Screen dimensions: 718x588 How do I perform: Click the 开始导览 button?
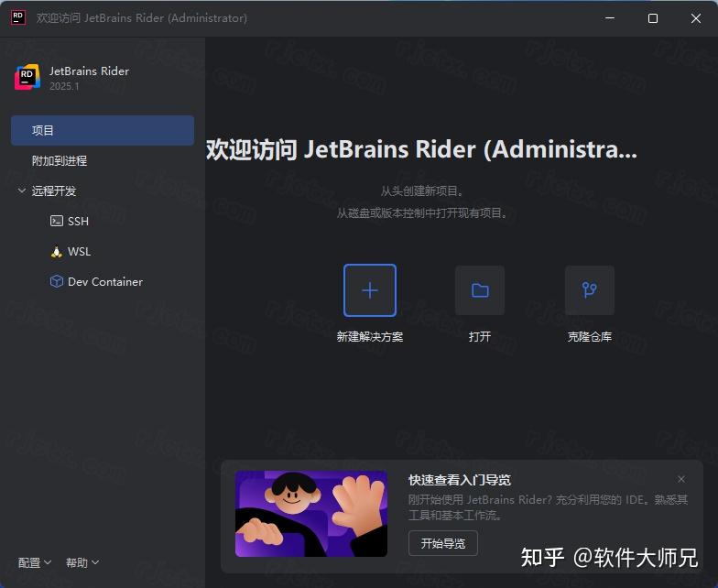coord(443,543)
